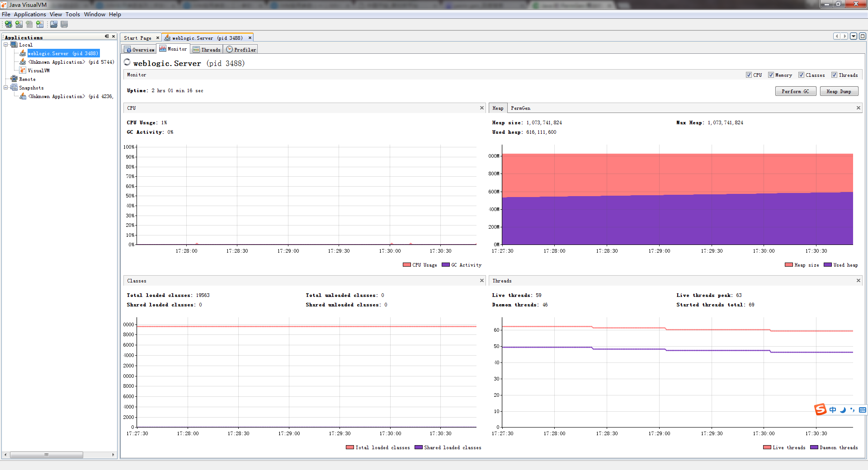Collapse the Local node in Applications tree
The image size is (868, 470).
5,44
